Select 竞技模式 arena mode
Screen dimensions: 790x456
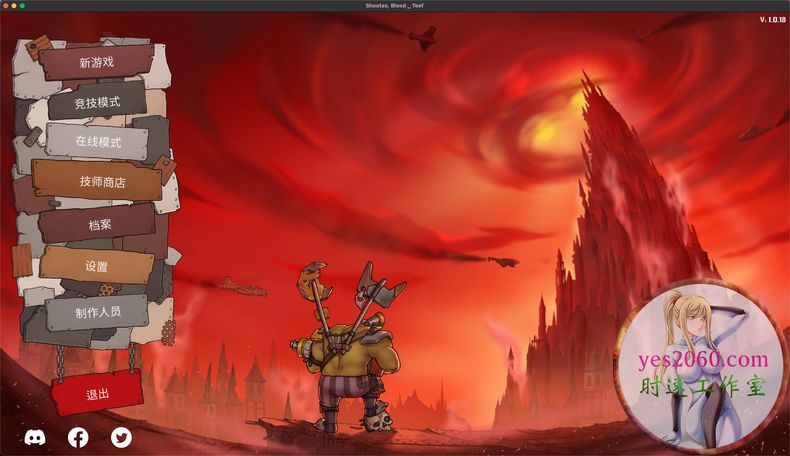point(97,102)
